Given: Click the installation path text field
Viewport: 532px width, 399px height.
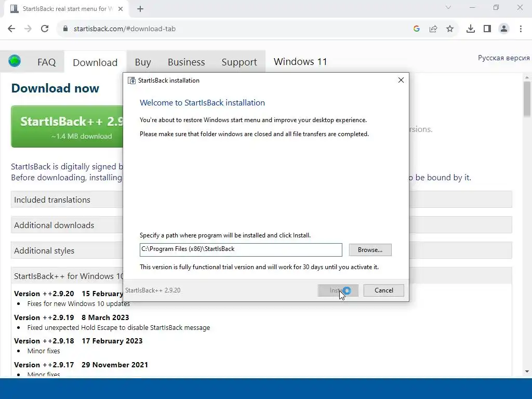Looking at the screenshot, I should 241,250.
